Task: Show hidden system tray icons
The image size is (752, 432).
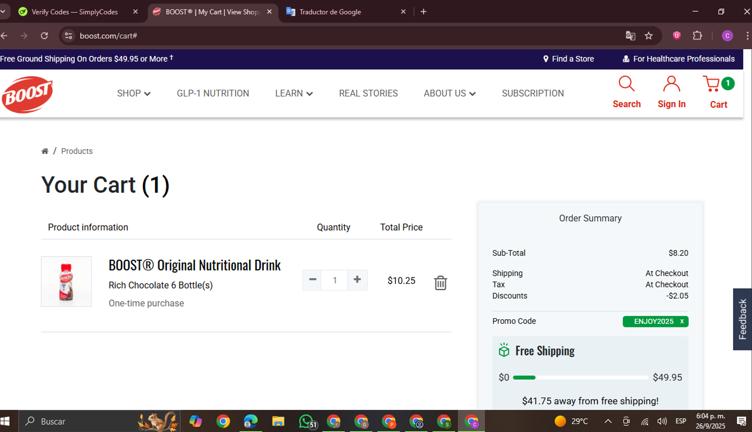Action: coord(608,421)
